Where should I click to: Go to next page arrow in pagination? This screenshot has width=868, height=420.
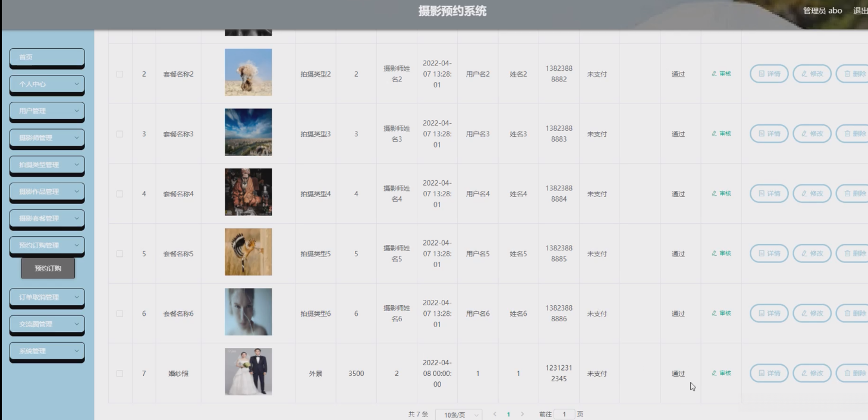[x=523, y=414]
